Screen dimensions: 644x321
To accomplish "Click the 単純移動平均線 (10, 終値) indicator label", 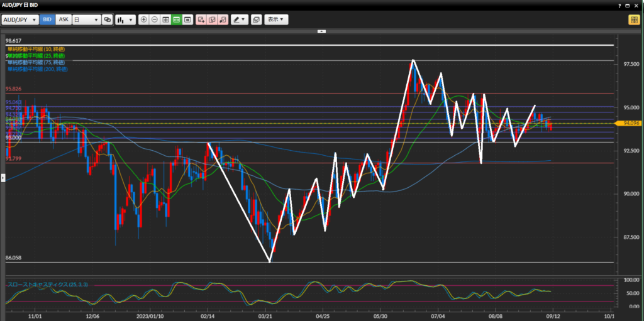I will coord(36,49).
